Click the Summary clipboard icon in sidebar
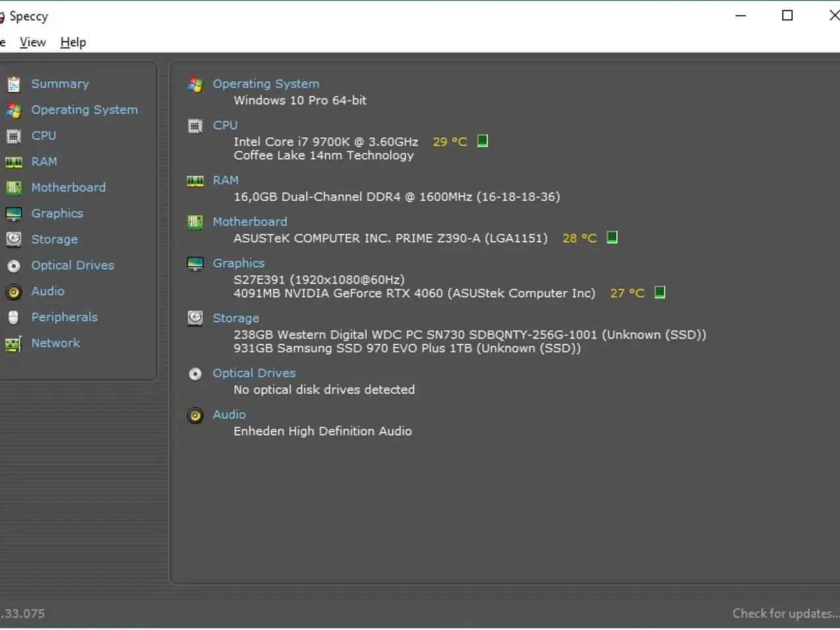This screenshot has width=840, height=630. click(13, 84)
